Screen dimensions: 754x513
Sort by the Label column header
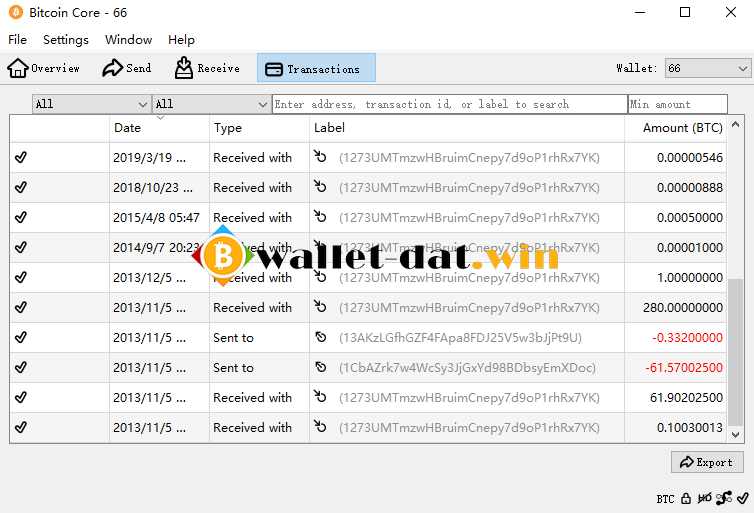pyautogui.click(x=467, y=128)
